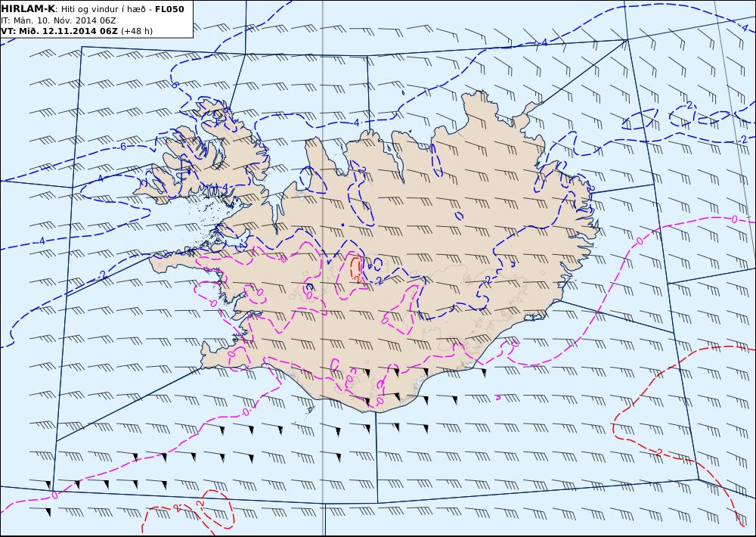Click the '(+48 h)' forecast offset text
The width and height of the screenshot is (756, 537).
[x=136, y=31]
